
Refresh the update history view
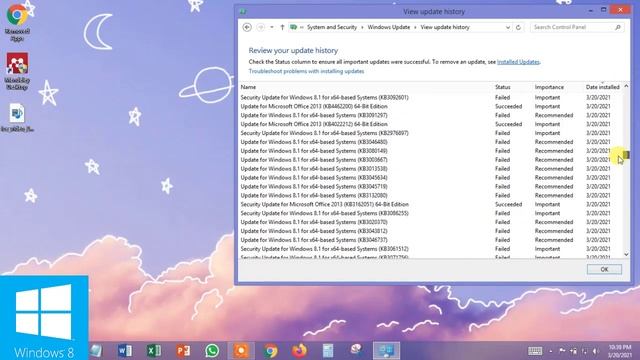(x=518, y=27)
